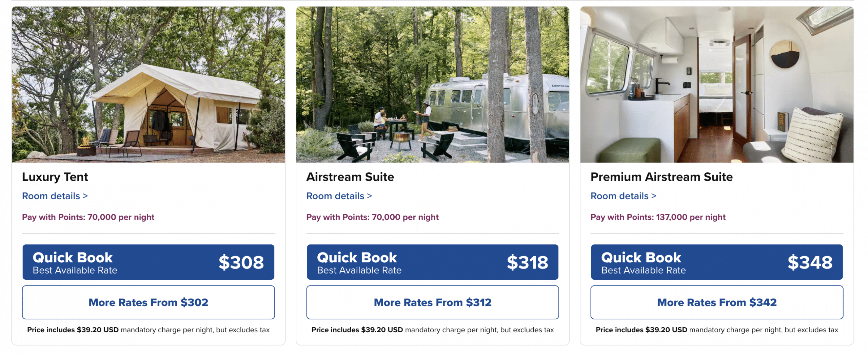Show Room details for Premium Airstream Suite
Screen dimensions: 868x353
(x=623, y=196)
